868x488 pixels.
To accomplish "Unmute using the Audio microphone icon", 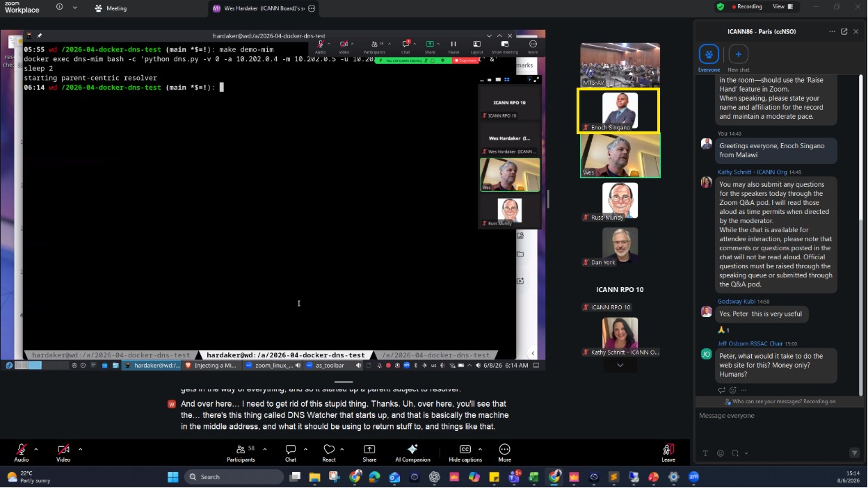I will (x=22, y=450).
